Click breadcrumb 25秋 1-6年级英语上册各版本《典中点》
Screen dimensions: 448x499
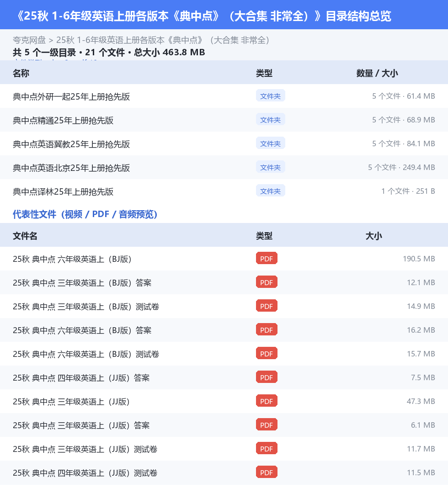click(x=163, y=40)
